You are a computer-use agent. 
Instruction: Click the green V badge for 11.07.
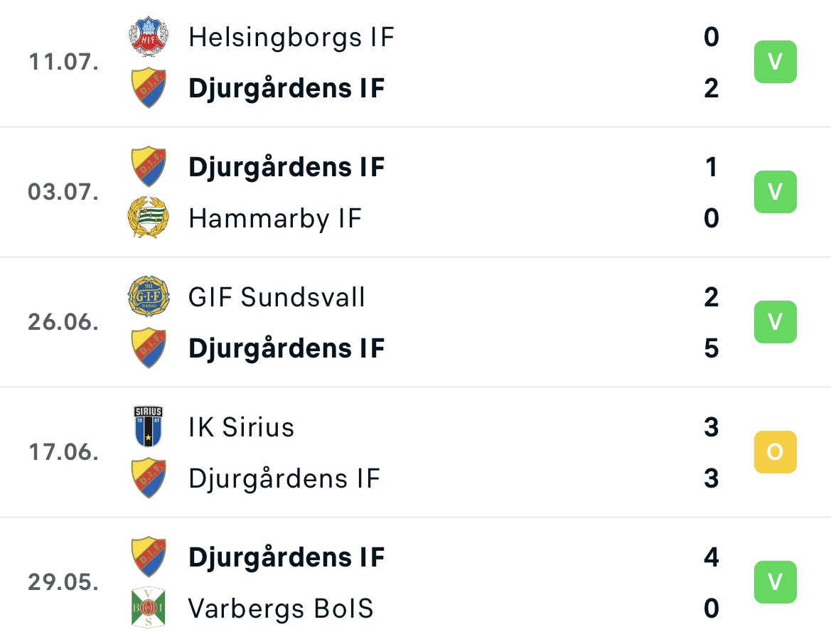tap(776, 61)
